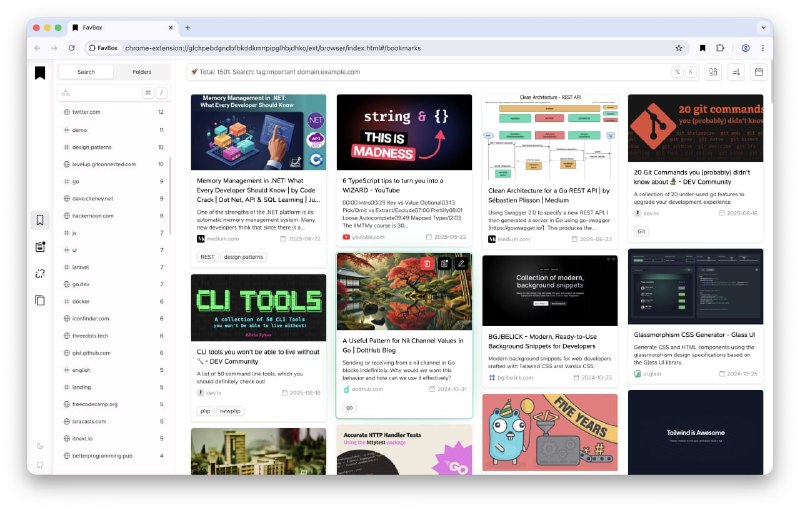
Task: Click the FavBox site info chip in address bar
Action: 103,48
